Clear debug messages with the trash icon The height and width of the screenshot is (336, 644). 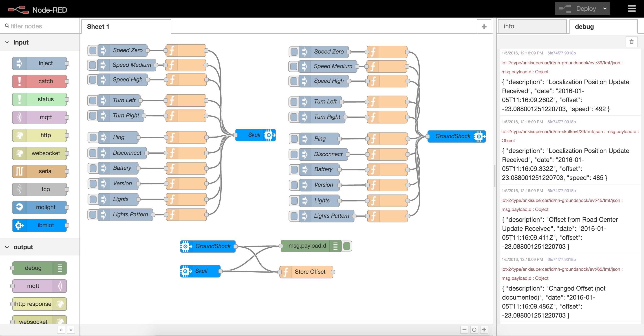click(x=632, y=42)
